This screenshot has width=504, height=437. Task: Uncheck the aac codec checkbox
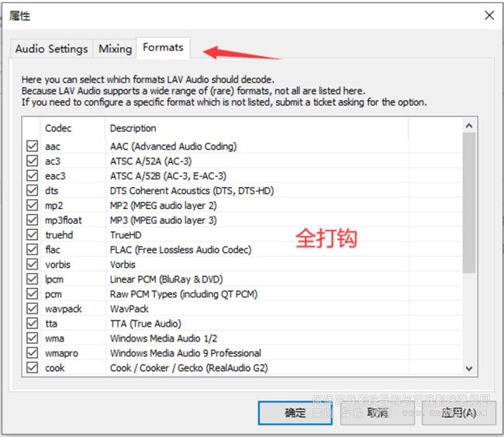click(x=32, y=147)
